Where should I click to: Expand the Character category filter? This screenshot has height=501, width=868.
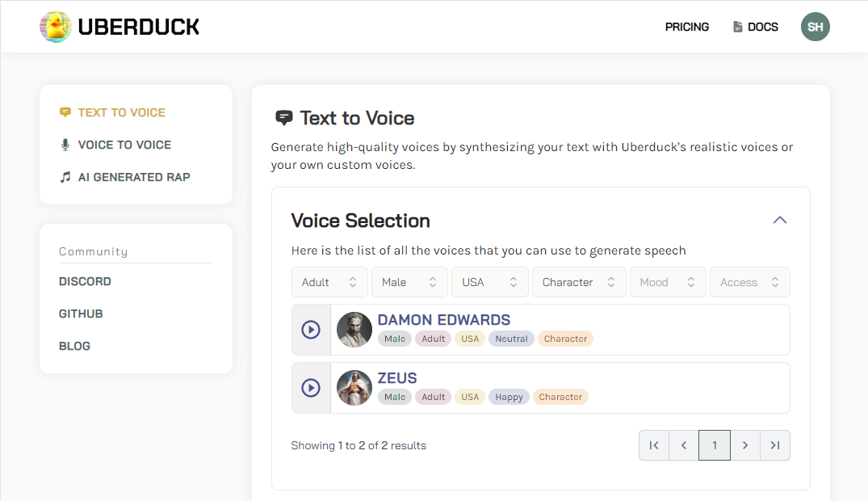(578, 282)
